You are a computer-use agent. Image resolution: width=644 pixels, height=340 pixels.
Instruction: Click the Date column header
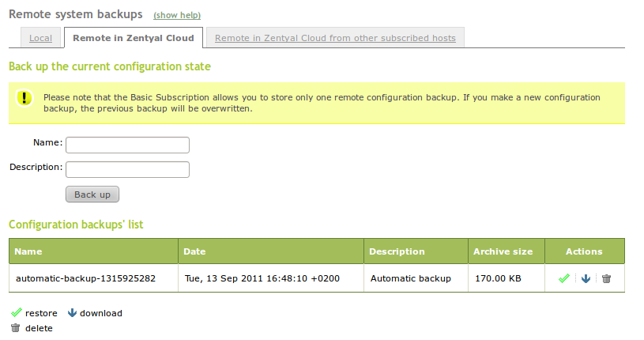[x=194, y=251]
